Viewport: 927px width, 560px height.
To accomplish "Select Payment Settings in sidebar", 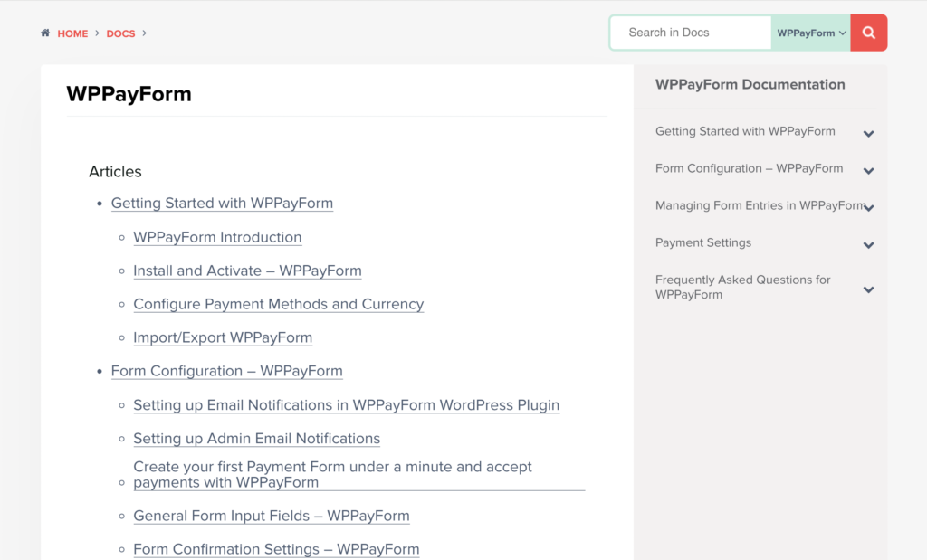I will click(702, 242).
